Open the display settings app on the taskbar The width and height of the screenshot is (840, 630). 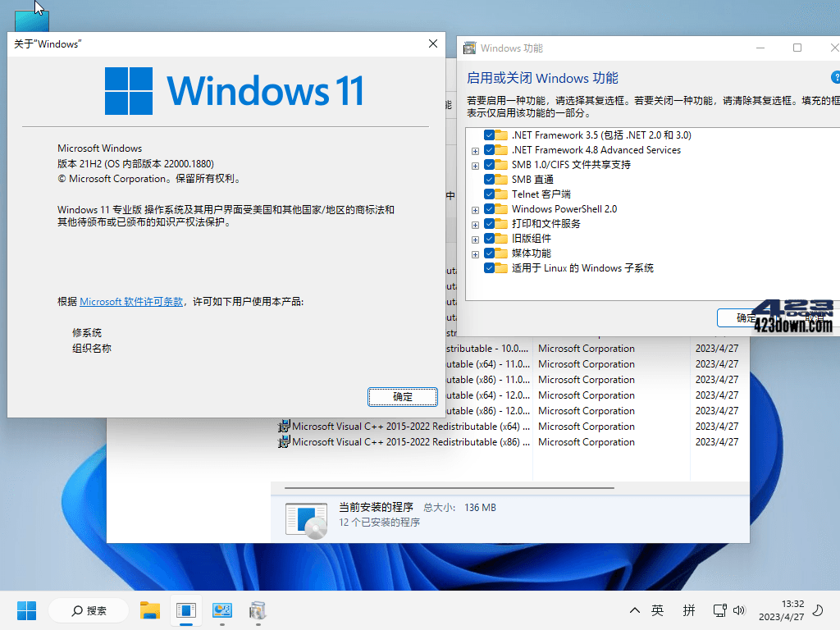pos(221,610)
